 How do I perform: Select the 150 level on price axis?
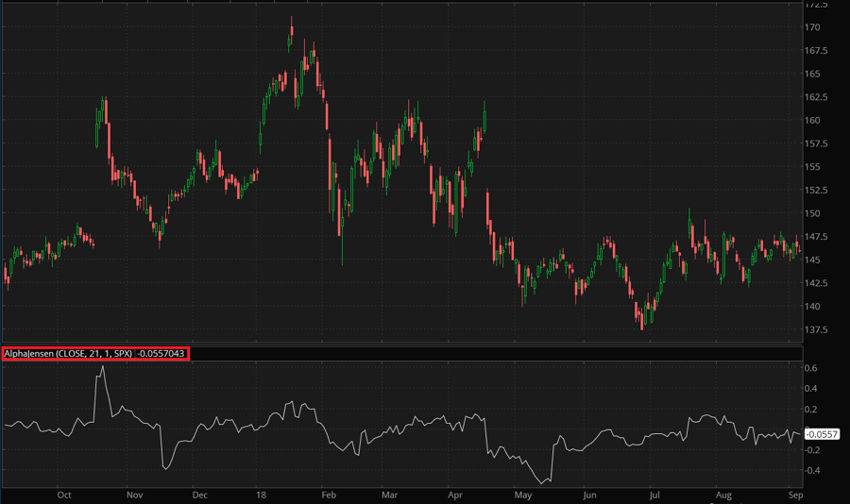pyautogui.click(x=811, y=213)
